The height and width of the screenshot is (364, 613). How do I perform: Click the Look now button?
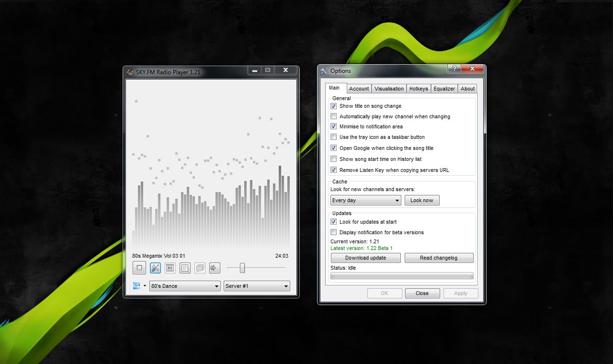pos(422,200)
